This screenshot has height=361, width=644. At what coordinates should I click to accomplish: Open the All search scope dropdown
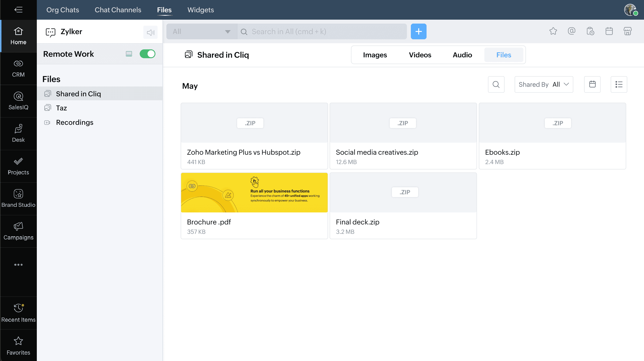(201, 31)
